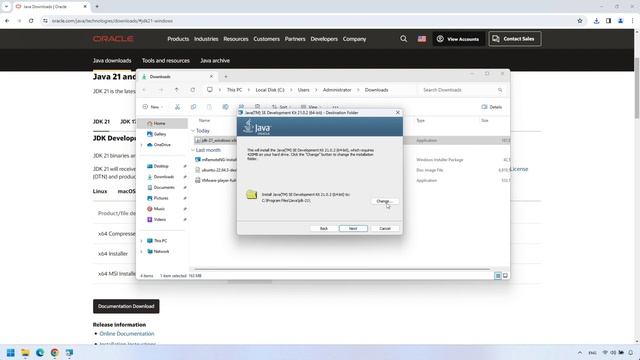This screenshot has width=640, height=360.
Task: Click the Oracle site search icon
Action: coord(403,39)
